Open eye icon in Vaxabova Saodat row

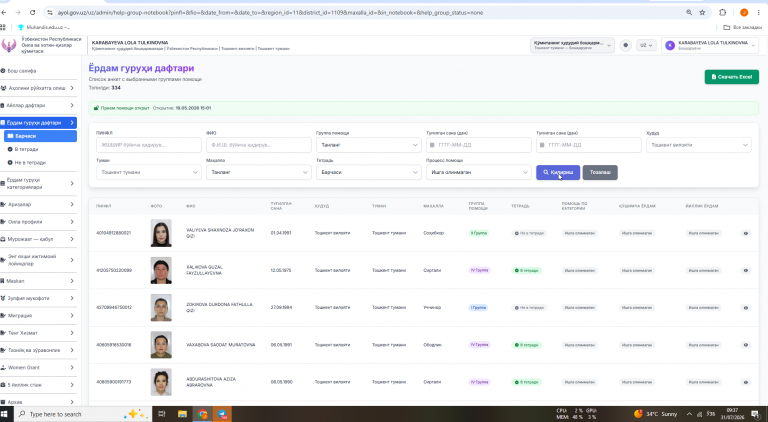(x=745, y=345)
